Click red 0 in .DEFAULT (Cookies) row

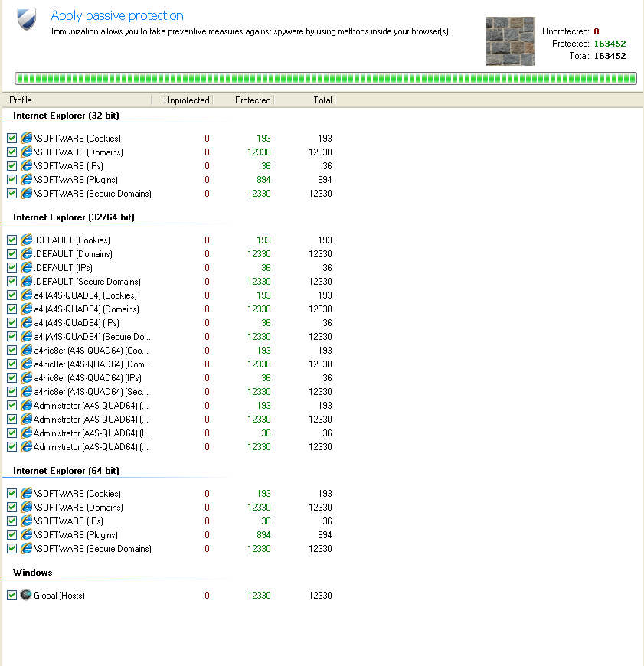207,240
